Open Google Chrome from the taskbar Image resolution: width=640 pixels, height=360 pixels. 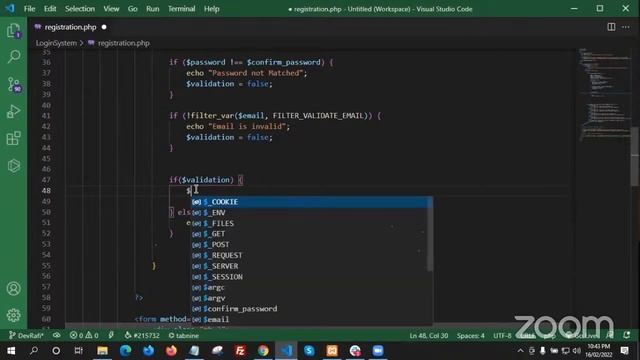point(263,351)
